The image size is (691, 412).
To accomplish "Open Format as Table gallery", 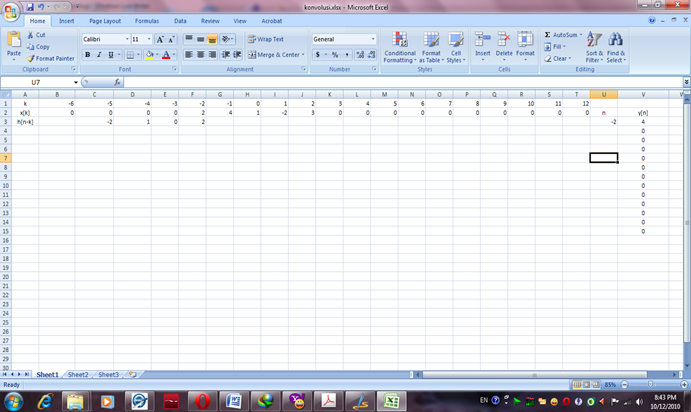I will [x=431, y=47].
